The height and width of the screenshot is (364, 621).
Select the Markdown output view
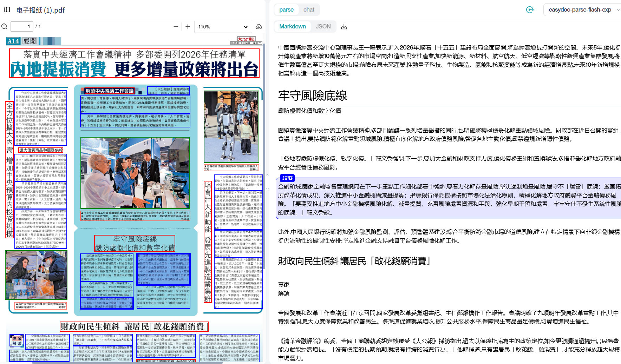(x=292, y=27)
